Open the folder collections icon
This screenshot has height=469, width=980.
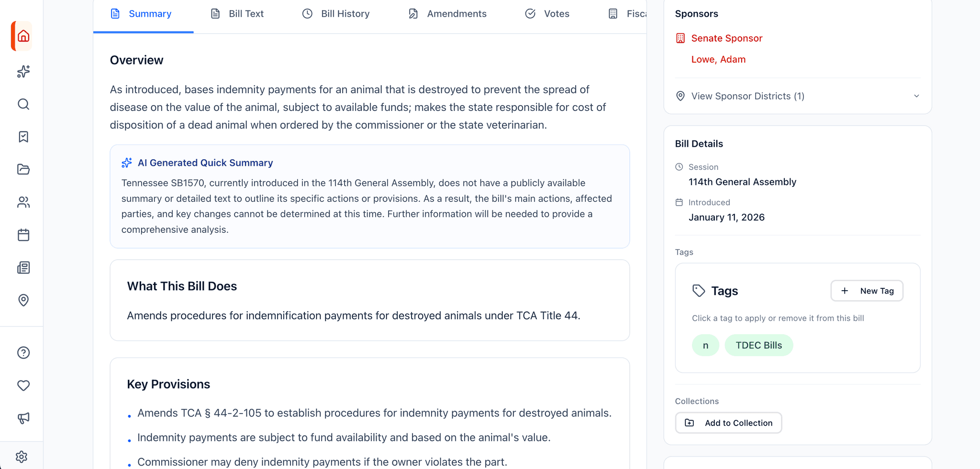(x=22, y=169)
